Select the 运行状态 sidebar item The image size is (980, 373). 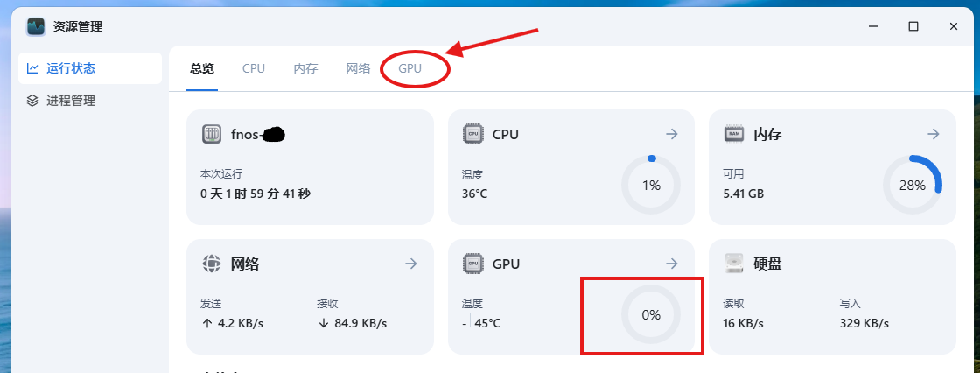(x=90, y=68)
